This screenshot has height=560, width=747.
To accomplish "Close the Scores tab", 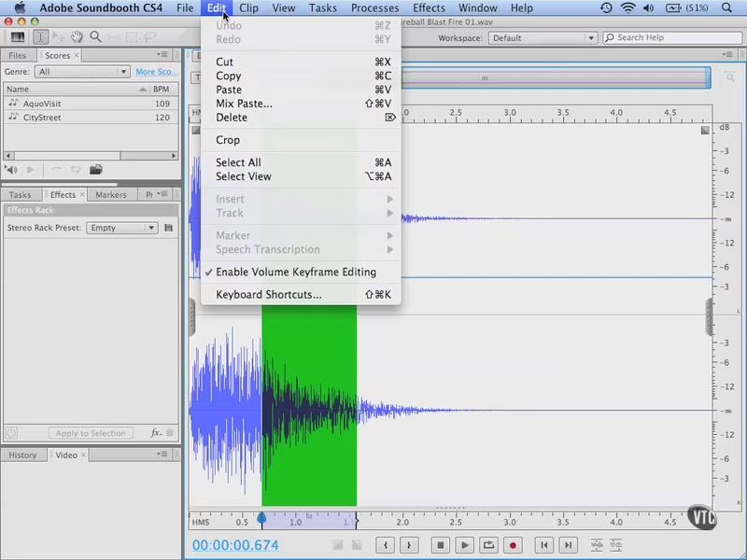I will (x=77, y=55).
